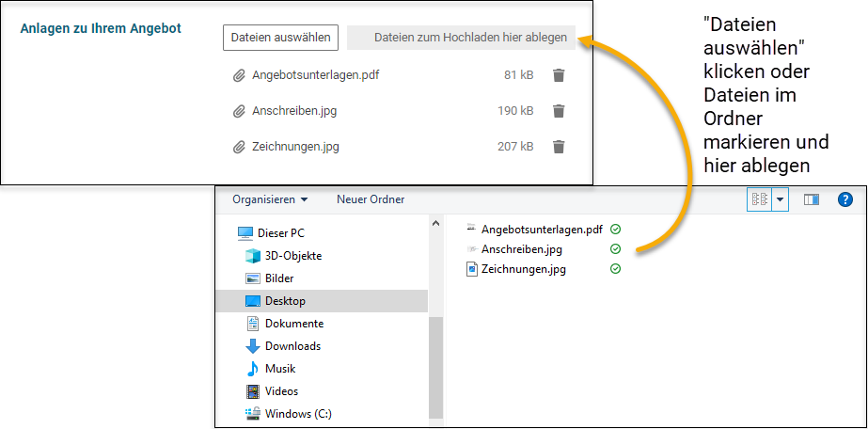Viewport: 868px width, 429px height.
Task: Remove Anschreiben.jpg using its trash icon
Action: pos(559,111)
